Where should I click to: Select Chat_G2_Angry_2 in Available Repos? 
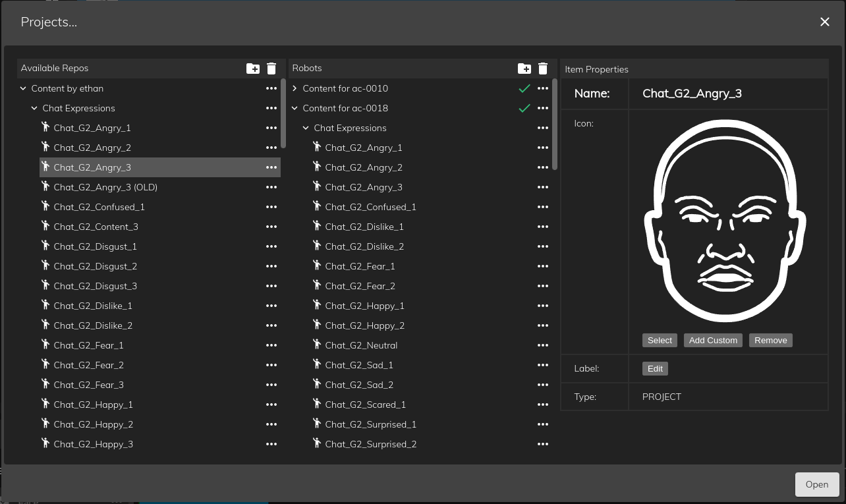coord(160,148)
